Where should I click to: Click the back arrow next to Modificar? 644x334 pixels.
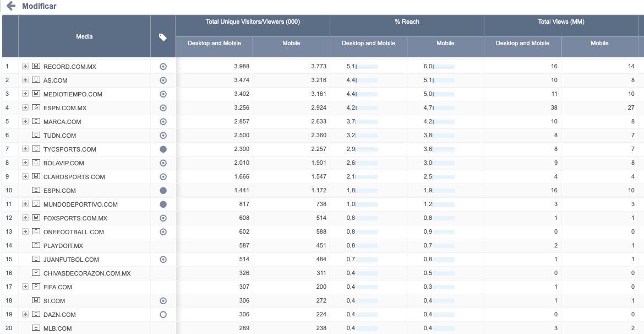point(10,6)
